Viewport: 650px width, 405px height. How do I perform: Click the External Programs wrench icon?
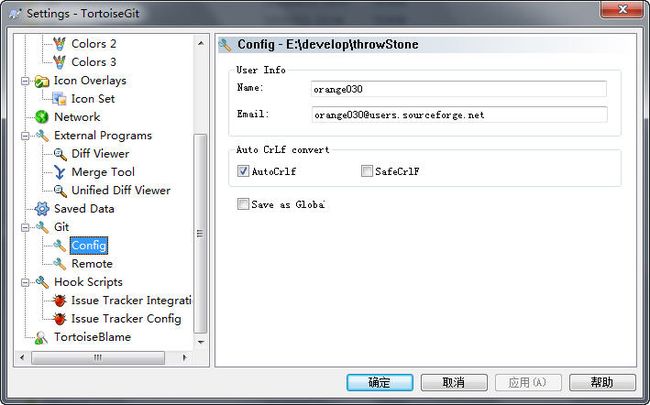pos(42,136)
